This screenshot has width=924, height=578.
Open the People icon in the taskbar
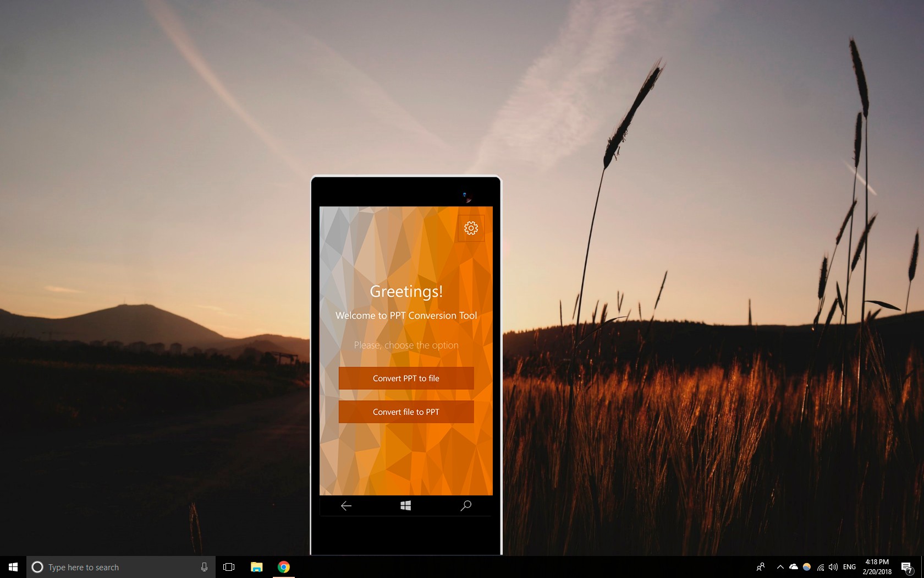point(761,567)
